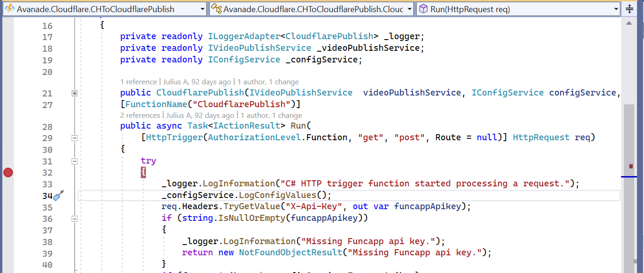Open the screwdriver quick actions on line 34
The width and height of the screenshot is (644, 273).
click(x=58, y=196)
